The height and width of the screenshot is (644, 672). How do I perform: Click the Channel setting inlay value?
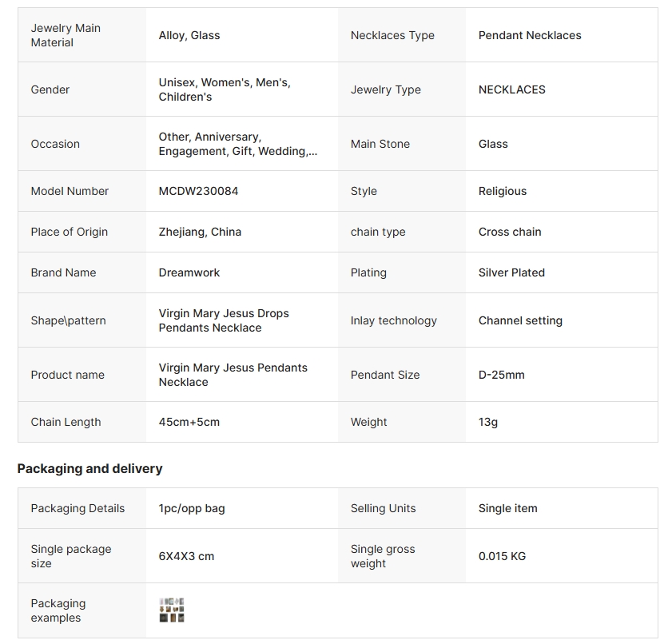point(520,320)
